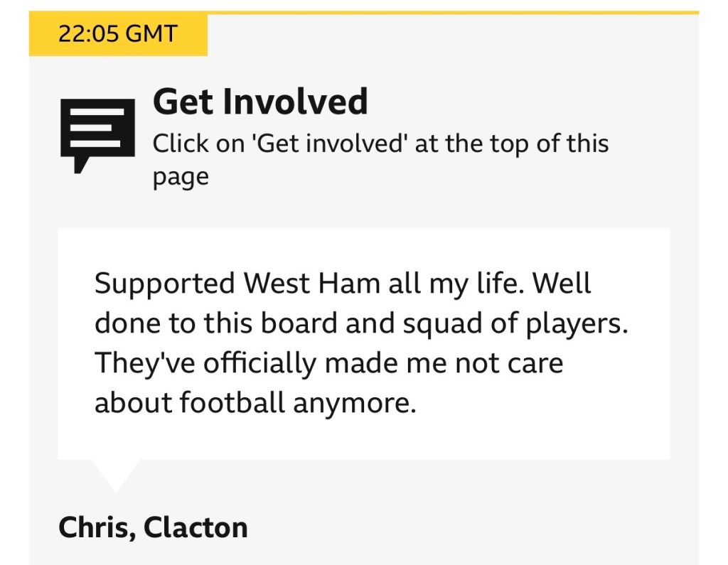This screenshot has width=728, height=565.
Task: Click the word "Well" in the comment
Action: tap(562, 284)
